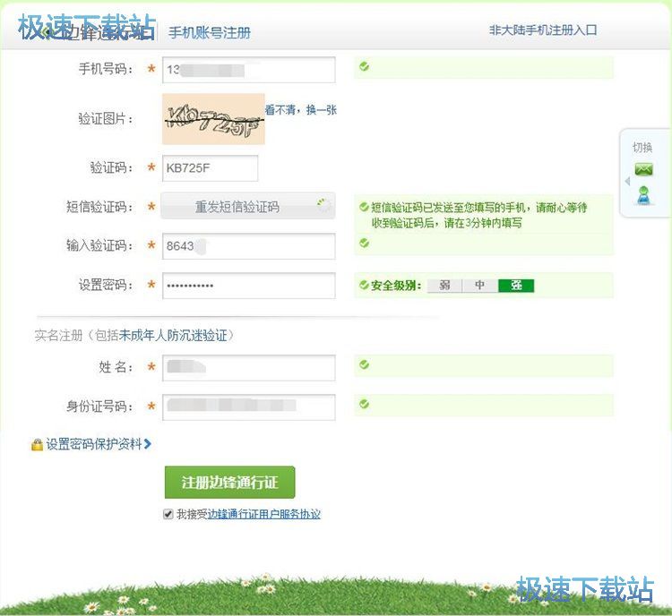672x616 pixels.
Task: Open the 手机账号注册 tab
Action: [x=210, y=33]
